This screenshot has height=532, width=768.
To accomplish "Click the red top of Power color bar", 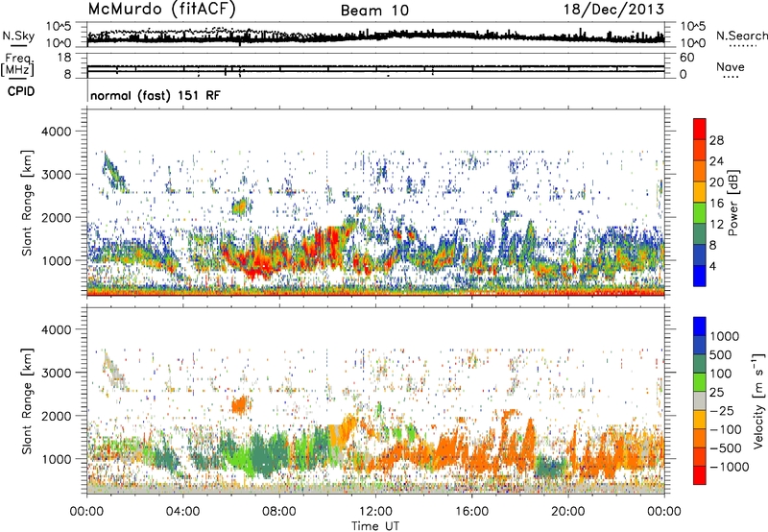I will pos(700,129).
